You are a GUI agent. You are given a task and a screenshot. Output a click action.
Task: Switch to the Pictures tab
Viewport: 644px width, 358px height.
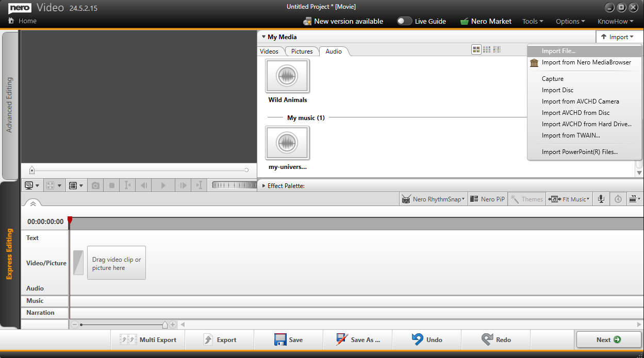pyautogui.click(x=302, y=51)
